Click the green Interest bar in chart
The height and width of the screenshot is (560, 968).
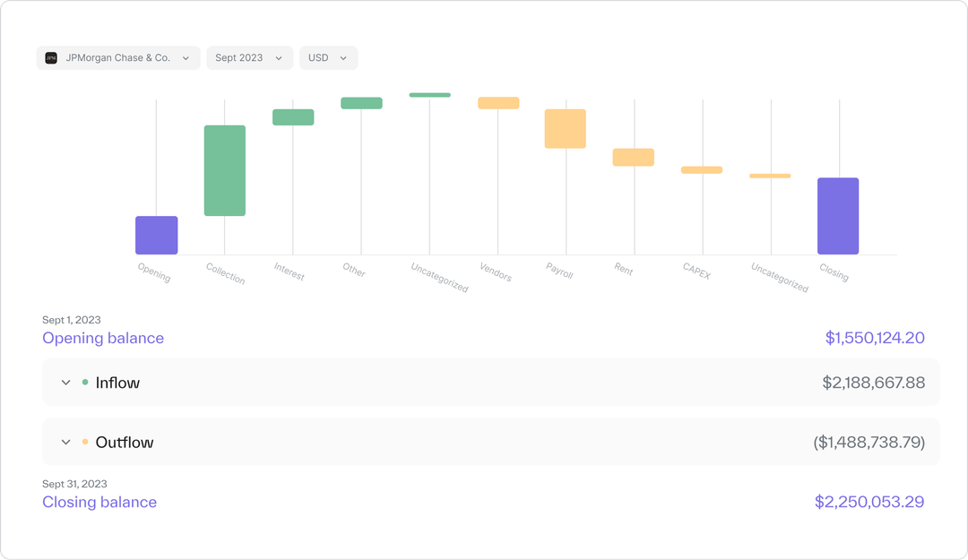[x=292, y=116]
